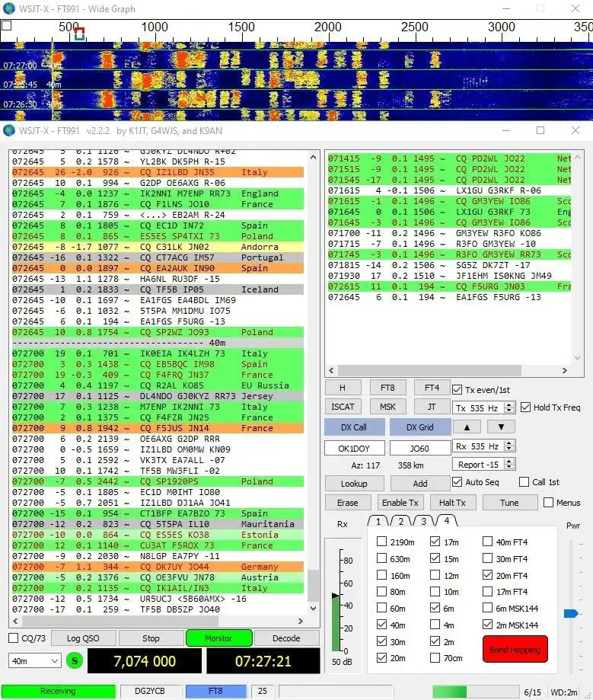Click Enable Tx button
This screenshot has height=700, width=593.
pyautogui.click(x=400, y=503)
